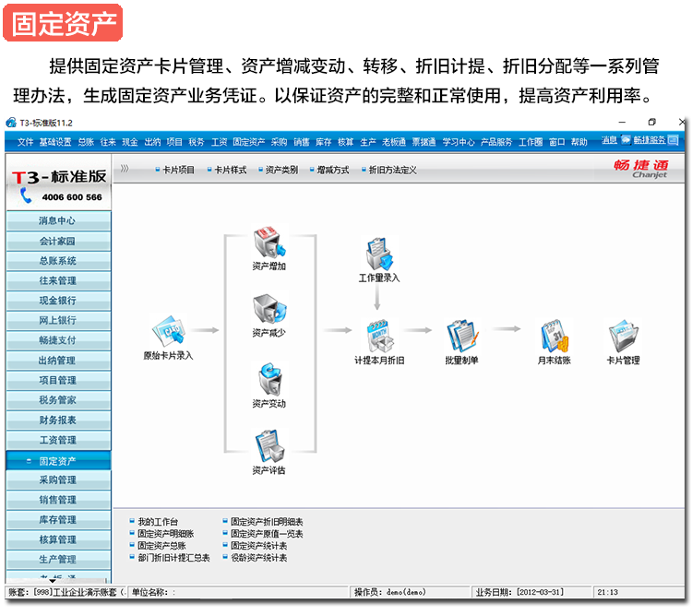This screenshot has height=616, width=692.
Task: Launch the 资产评估 icon
Action: pos(268,447)
